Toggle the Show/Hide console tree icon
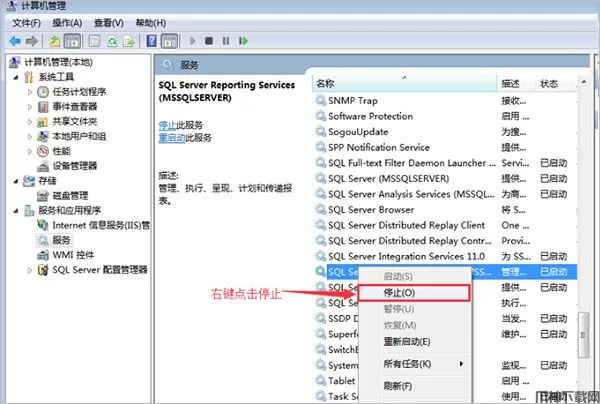 [x=72, y=41]
